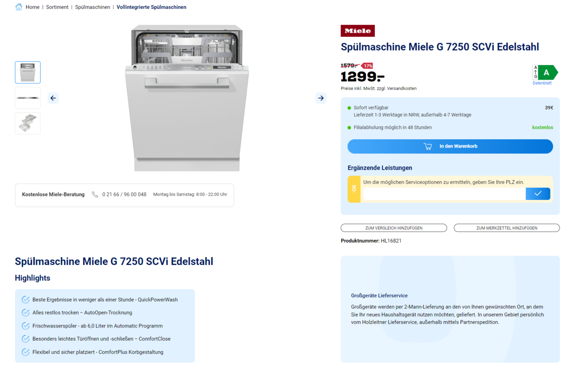Select the control panel strip thumbnail
This screenshot has width=582, height=392.
(28, 98)
